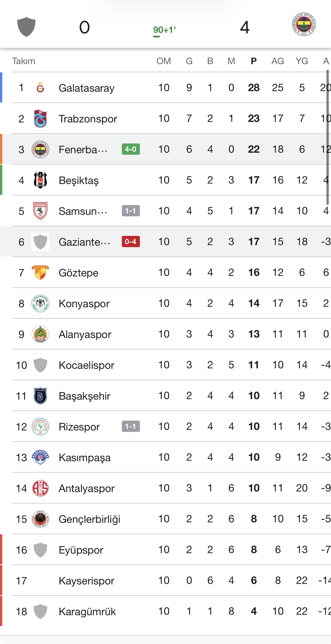Open Rizespor's 1-1 score badge

coord(131,426)
